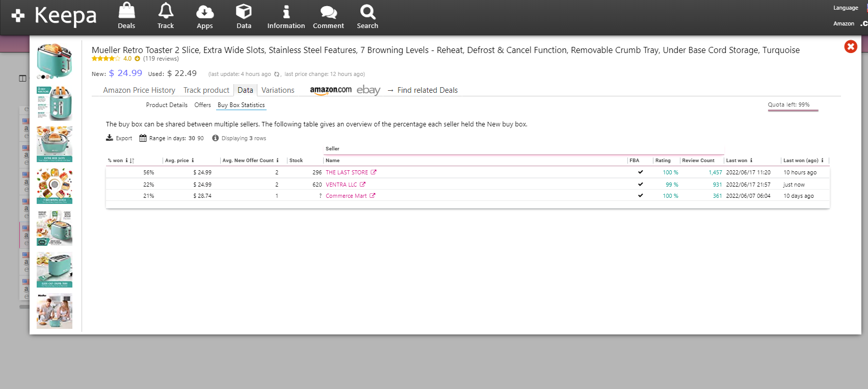The width and height of the screenshot is (868, 389).
Task: Open Product Details sub-tab
Action: pos(167,105)
